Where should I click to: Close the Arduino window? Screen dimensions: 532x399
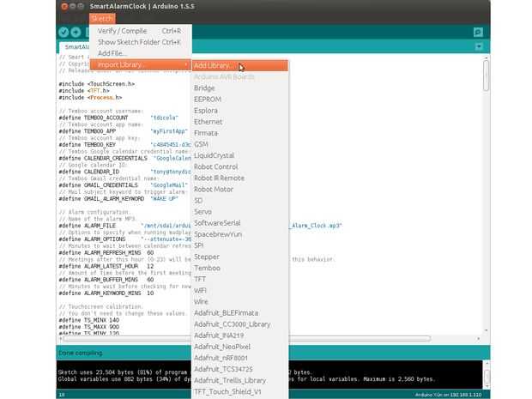tap(64, 6)
